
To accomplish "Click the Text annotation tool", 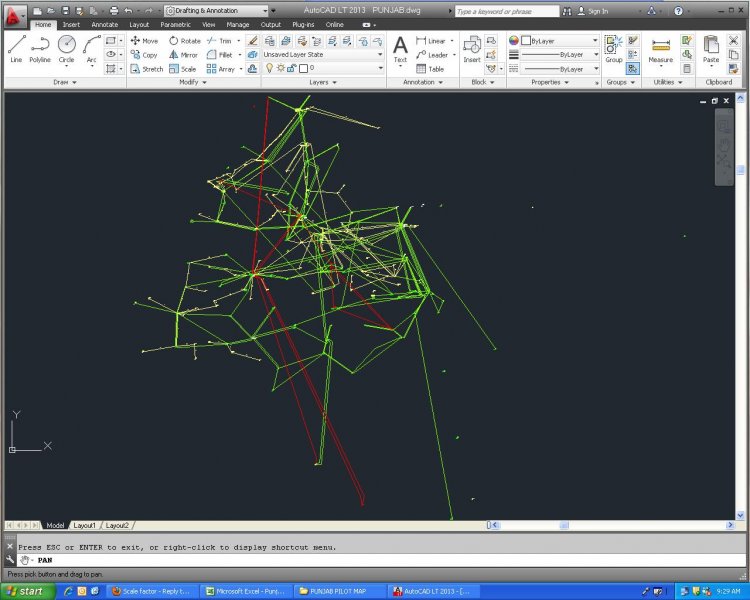I will (400, 48).
